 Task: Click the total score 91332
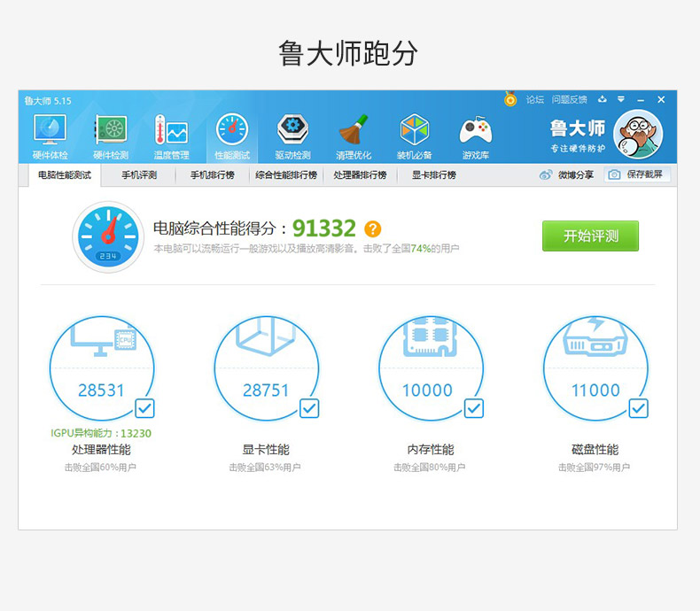(x=324, y=228)
